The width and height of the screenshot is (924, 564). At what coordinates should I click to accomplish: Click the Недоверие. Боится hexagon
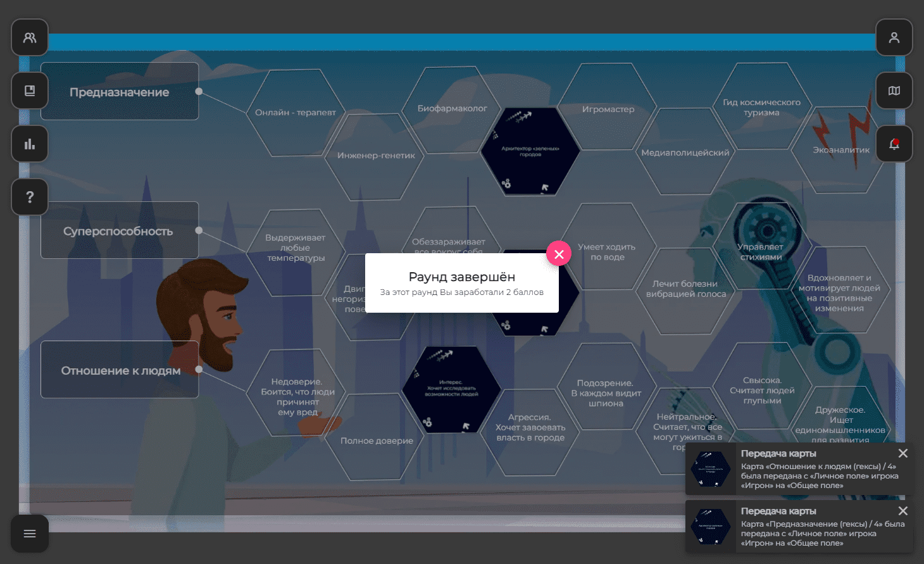point(296,392)
